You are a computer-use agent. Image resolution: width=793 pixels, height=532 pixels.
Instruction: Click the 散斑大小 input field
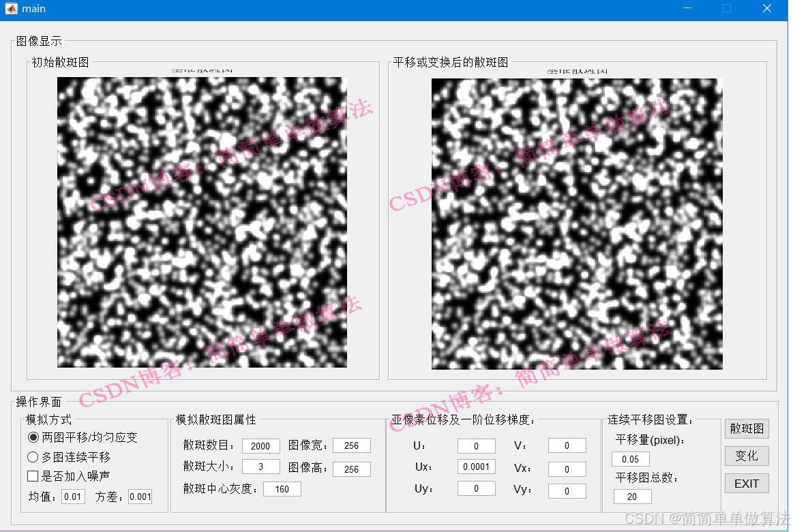[x=261, y=467]
